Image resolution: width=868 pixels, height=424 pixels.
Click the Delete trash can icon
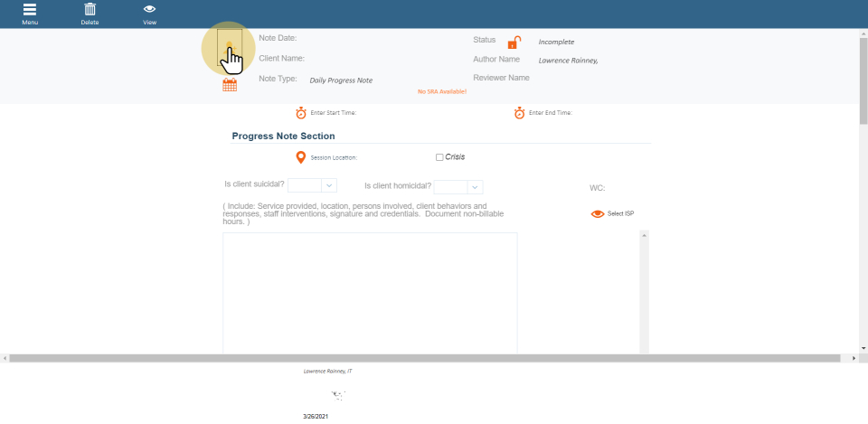[90, 10]
